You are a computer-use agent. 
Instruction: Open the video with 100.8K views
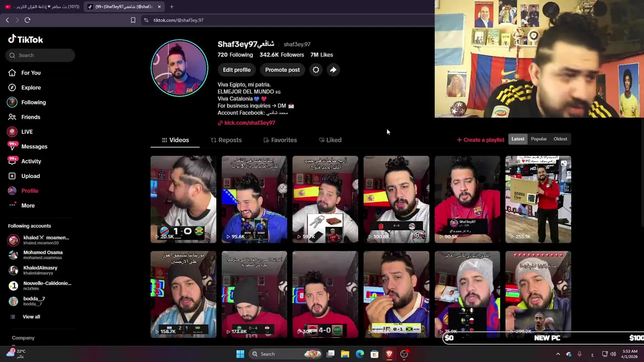click(x=396, y=199)
